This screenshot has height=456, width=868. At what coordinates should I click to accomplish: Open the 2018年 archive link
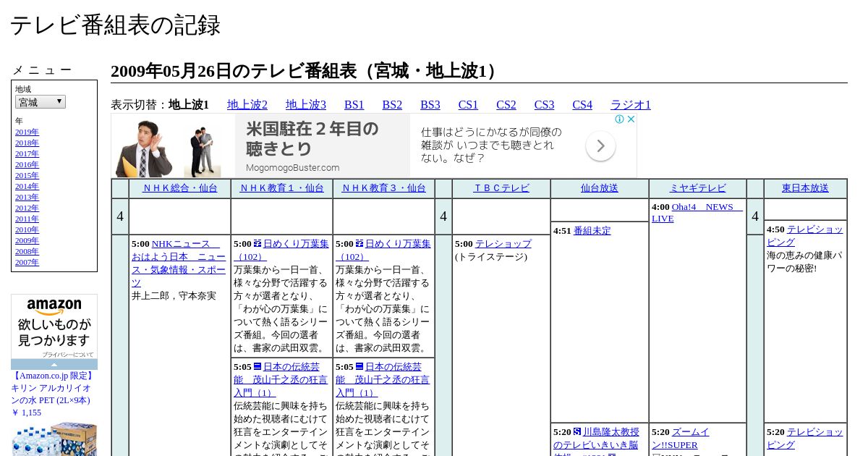point(27,143)
